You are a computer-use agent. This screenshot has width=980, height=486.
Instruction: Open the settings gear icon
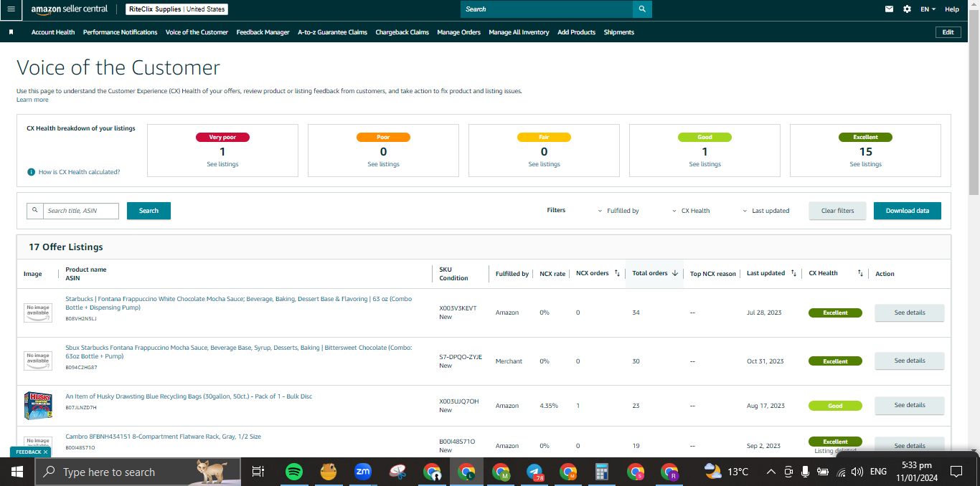pos(907,9)
